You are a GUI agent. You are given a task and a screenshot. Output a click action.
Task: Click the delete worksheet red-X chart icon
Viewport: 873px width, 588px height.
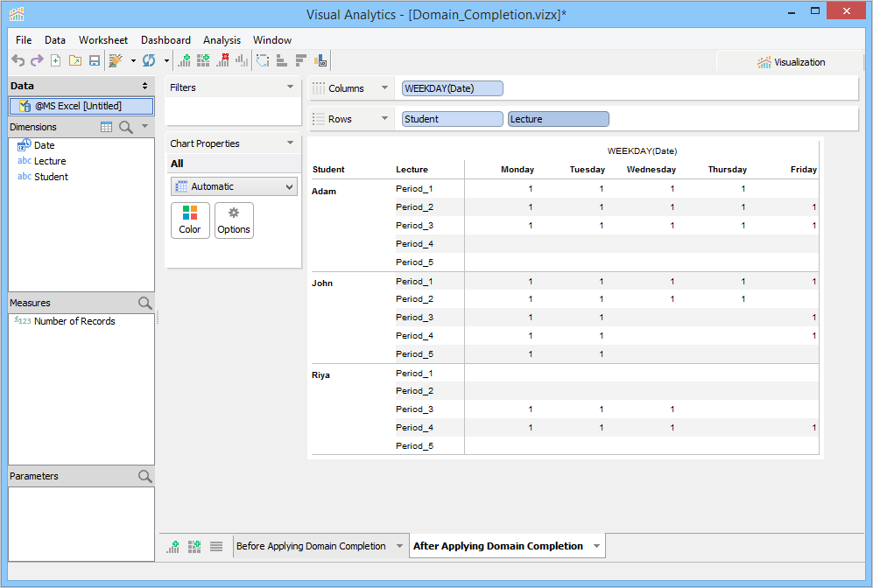(x=222, y=60)
